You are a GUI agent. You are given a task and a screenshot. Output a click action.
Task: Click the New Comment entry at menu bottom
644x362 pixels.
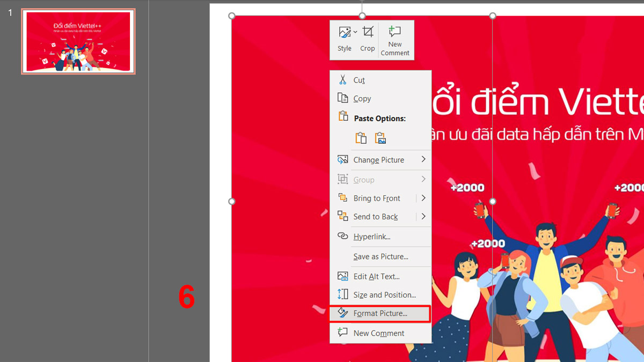click(x=378, y=333)
